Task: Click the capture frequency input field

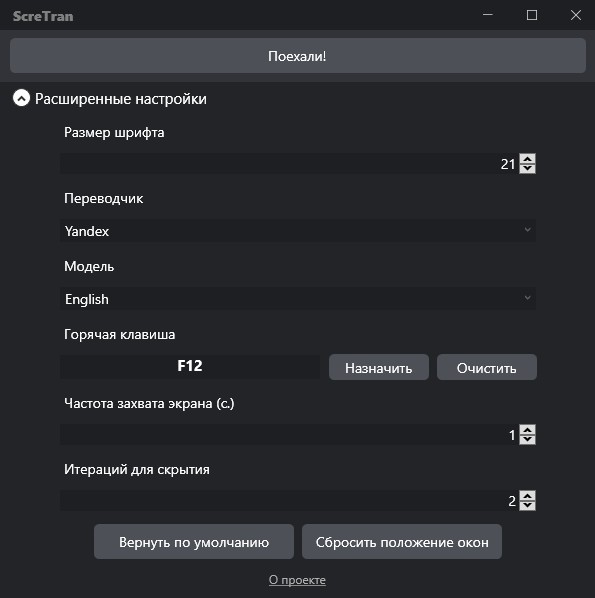Action: click(289, 434)
